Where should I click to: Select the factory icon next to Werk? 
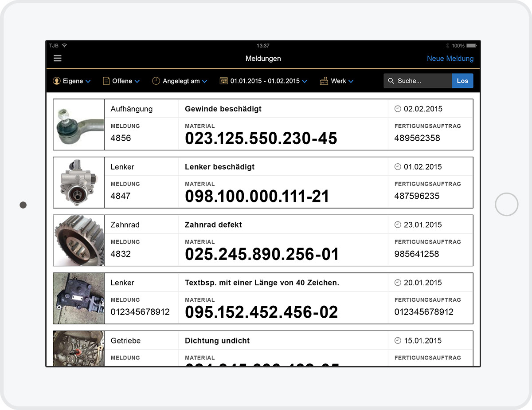[323, 81]
